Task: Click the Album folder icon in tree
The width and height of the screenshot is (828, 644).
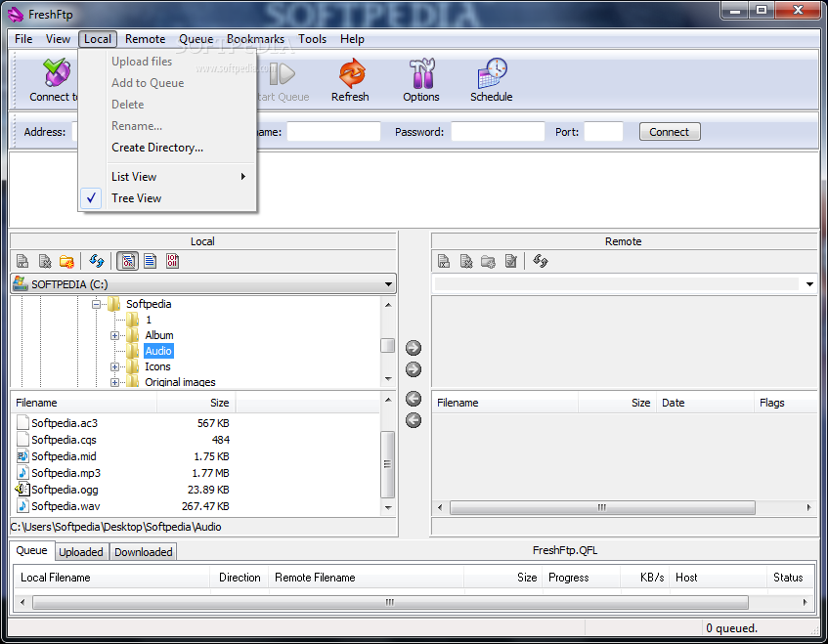Action: pos(132,335)
